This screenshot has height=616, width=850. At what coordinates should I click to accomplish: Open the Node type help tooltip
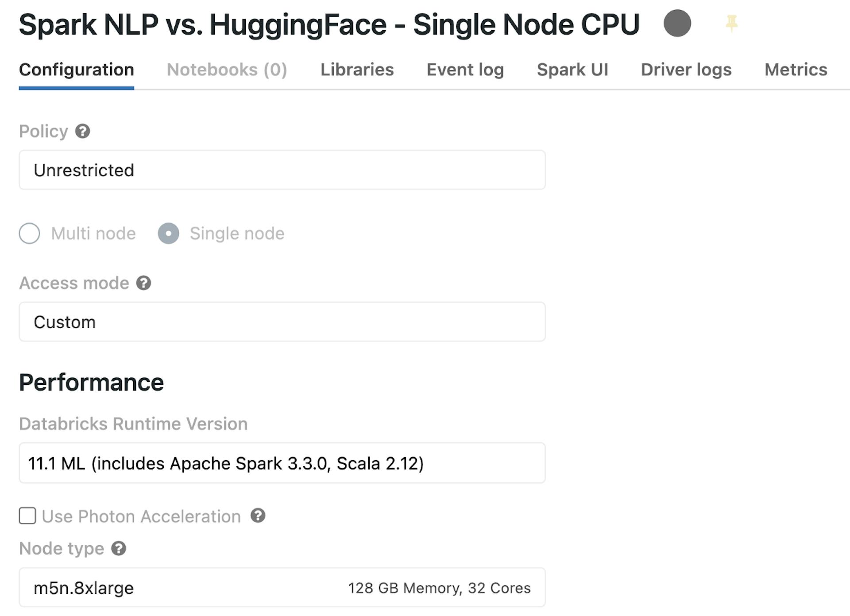[118, 549]
